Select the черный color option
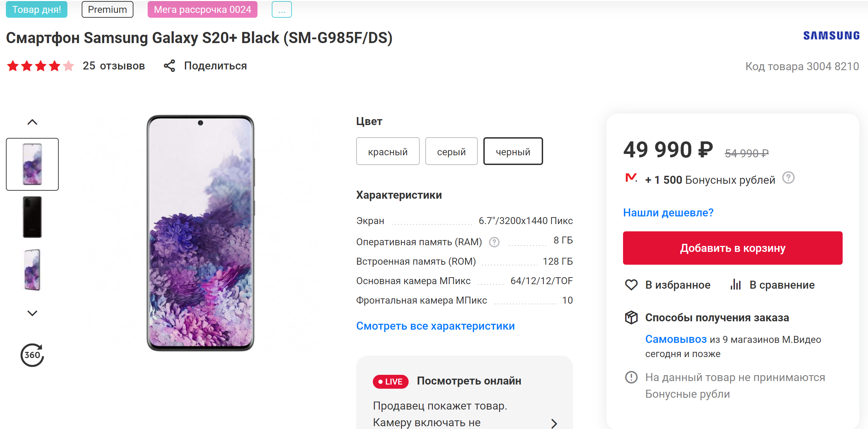The height and width of the screenshot is (429, 868). tap(513, 151)
